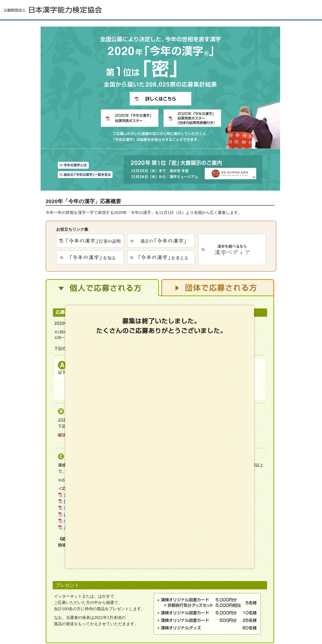Click the green C circle icon
Screen dimensions: 322x644
[x=61, y=456]
